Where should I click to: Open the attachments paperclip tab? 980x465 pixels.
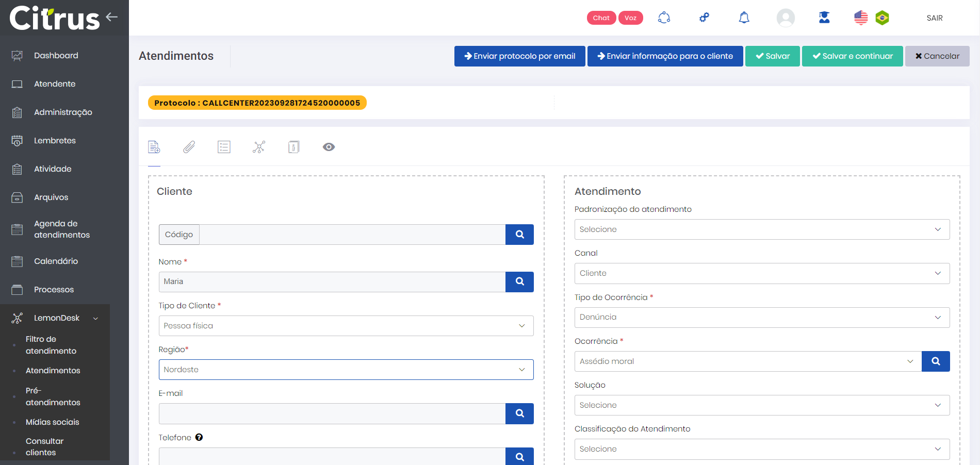(x=189, y=147)
